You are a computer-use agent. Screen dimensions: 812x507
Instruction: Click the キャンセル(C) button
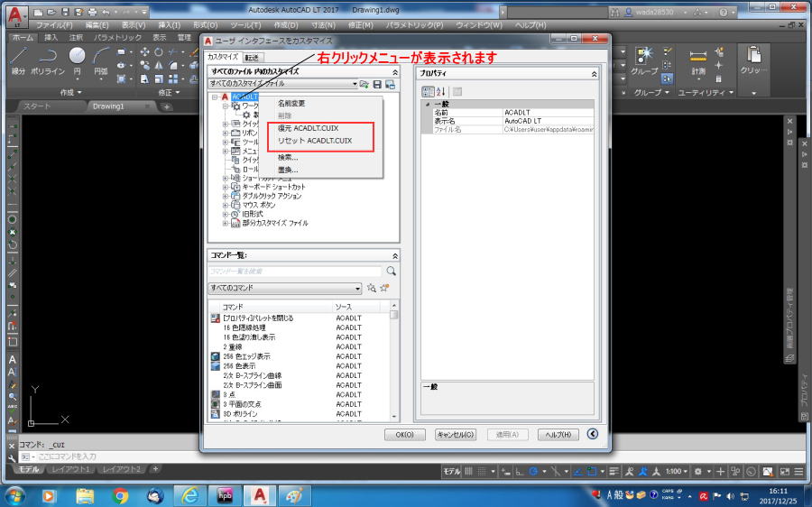click(456, 435)
